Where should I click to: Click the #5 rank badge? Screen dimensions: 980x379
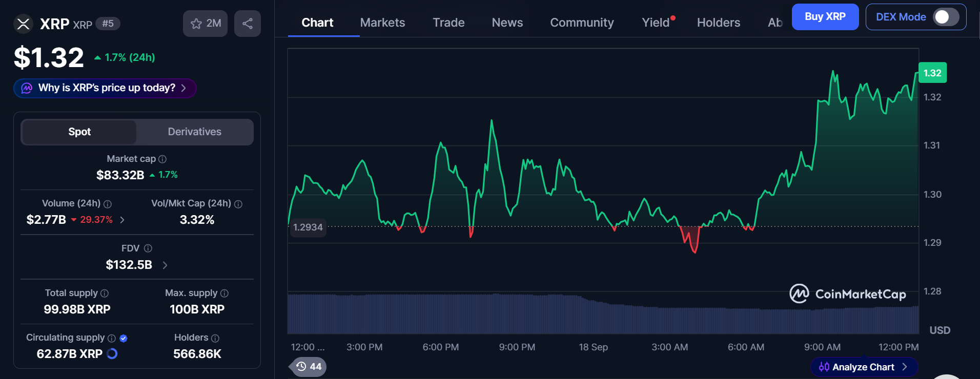pyautogui.click(x=108, y=24)
